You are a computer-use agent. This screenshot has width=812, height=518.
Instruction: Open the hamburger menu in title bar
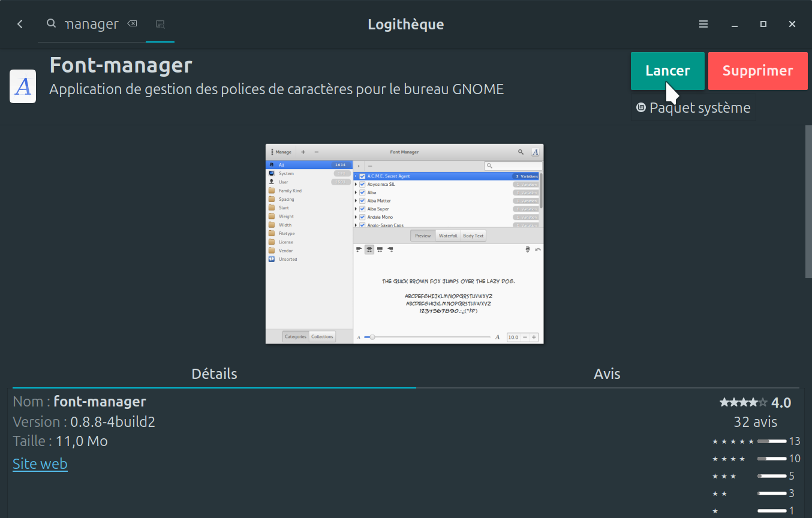[703, 24]
